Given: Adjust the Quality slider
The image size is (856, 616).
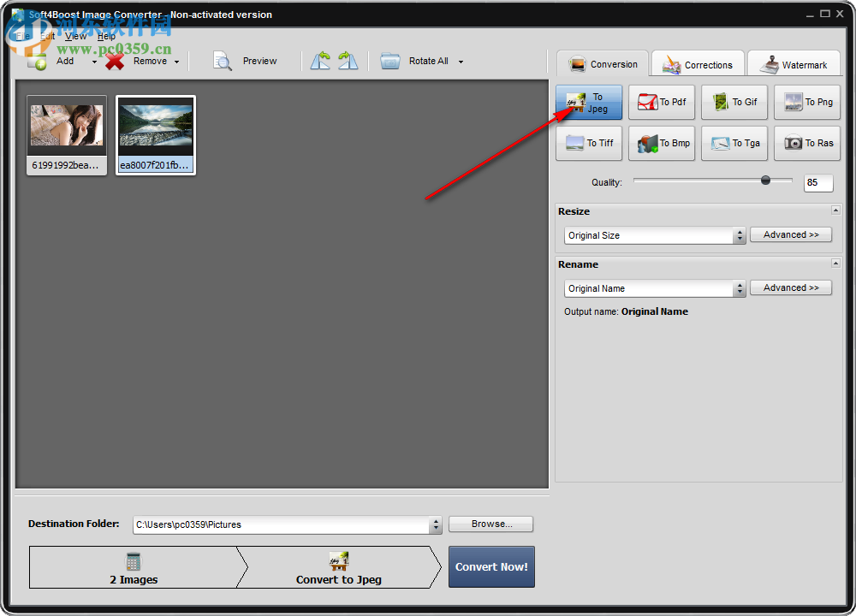Looking at the screenshot, I should pyautogui.click(x=766, y=181).
